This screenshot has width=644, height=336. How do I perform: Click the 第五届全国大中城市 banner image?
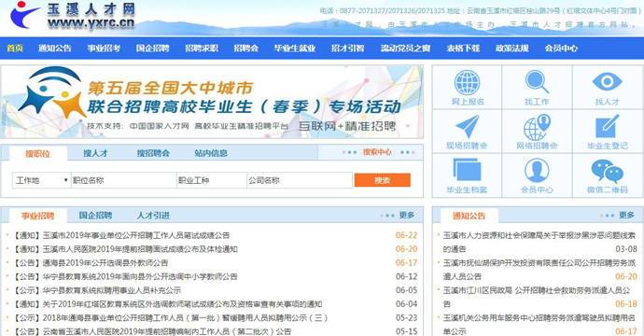(x=212, y=102)
